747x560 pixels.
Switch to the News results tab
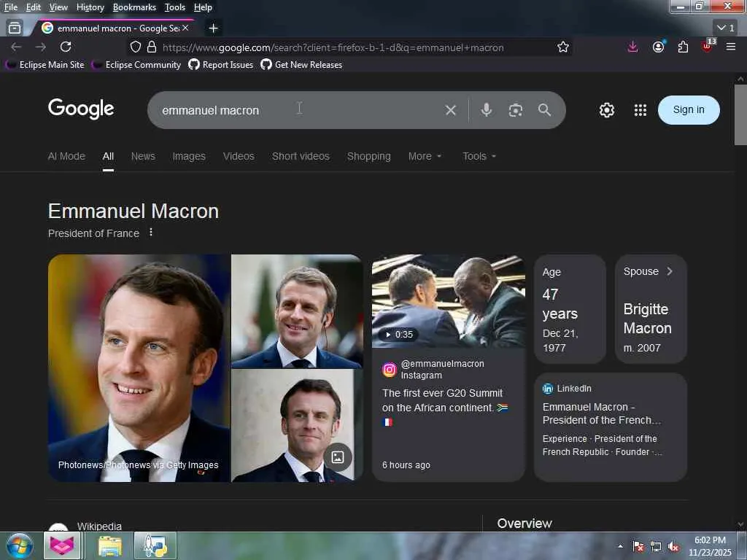click(x=143, y=156)
